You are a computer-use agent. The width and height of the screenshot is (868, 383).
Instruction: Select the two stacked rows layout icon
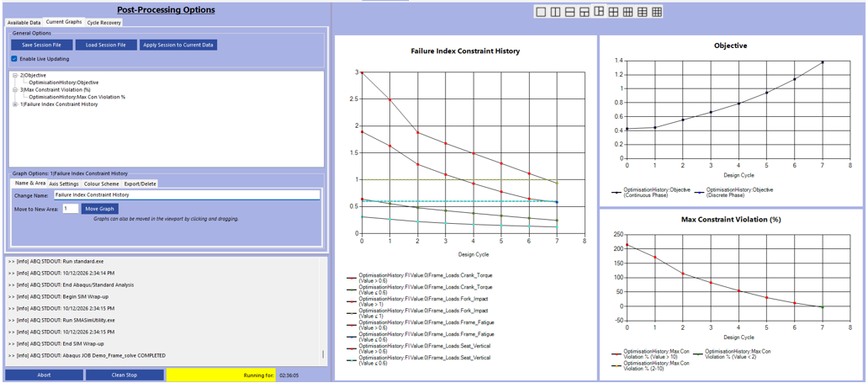point(569,12)
